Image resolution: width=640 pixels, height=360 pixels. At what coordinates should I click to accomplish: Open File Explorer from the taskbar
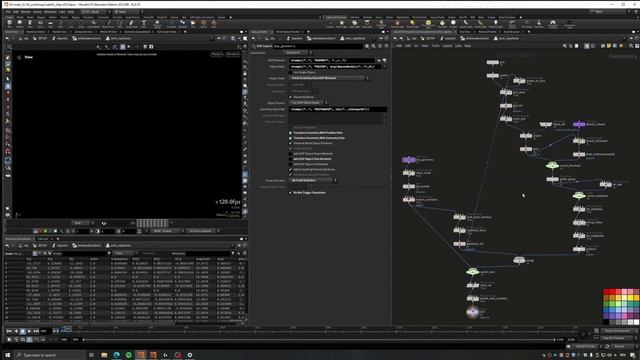click(104, 355)
